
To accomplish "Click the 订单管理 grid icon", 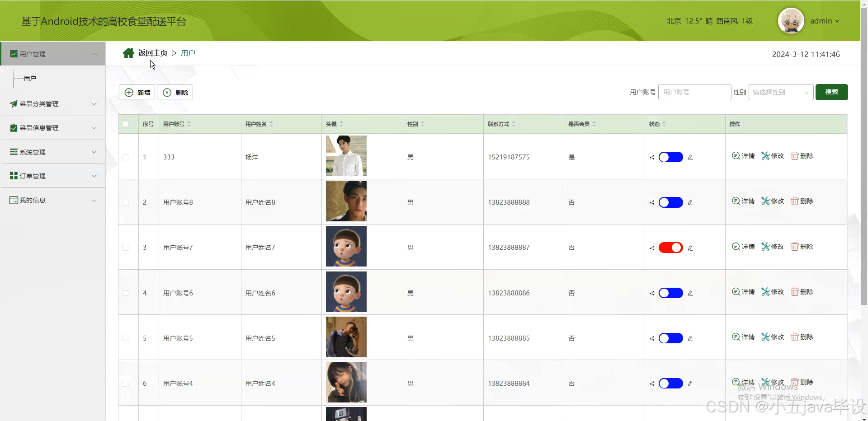I will click(x=14, y=176).
